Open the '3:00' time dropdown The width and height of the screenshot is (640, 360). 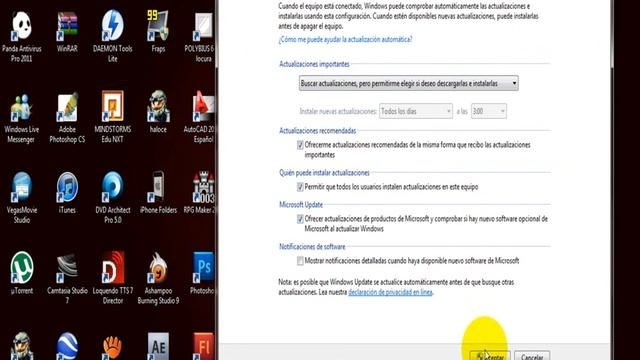point(489,111)
